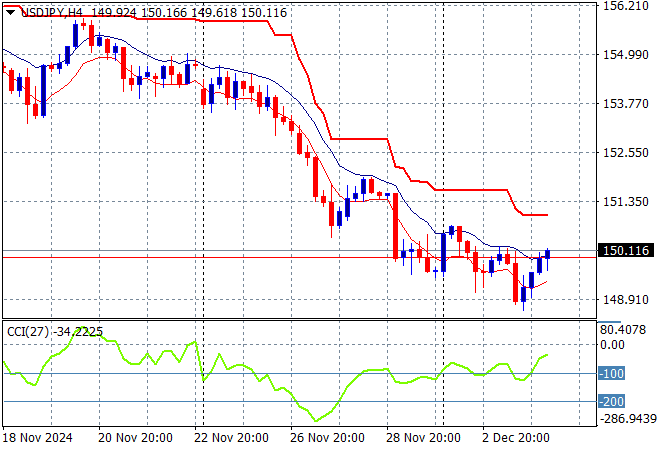Select the CCI 0.00 scale label
The height and width of the screenshot is (450, 660).
point(612,345)
